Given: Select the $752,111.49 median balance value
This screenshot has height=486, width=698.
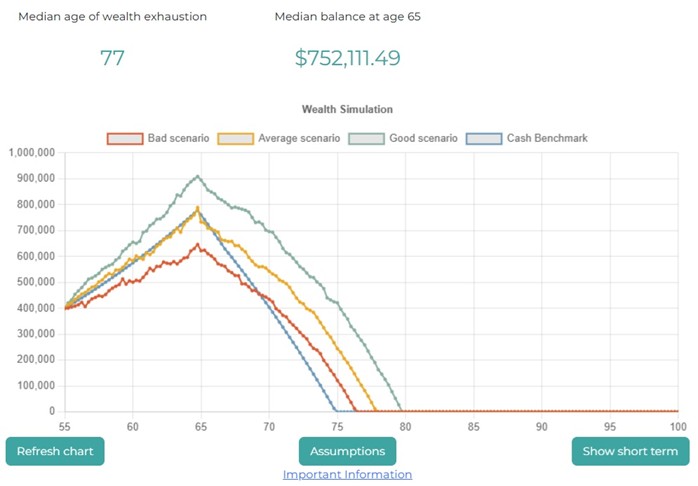Looking at the screenshot, I should point(347,58).
